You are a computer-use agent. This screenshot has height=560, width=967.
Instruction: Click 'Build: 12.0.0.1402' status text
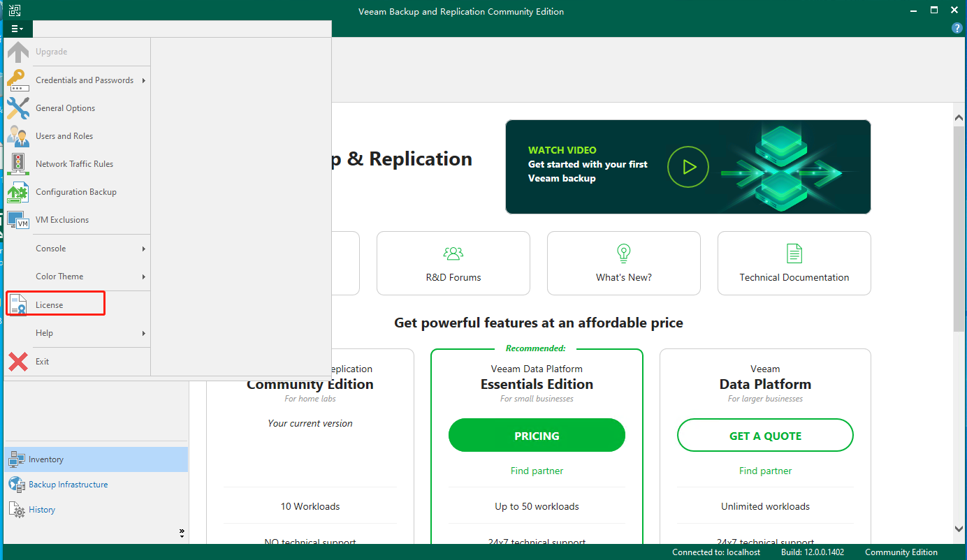click(x=813, y=552)
